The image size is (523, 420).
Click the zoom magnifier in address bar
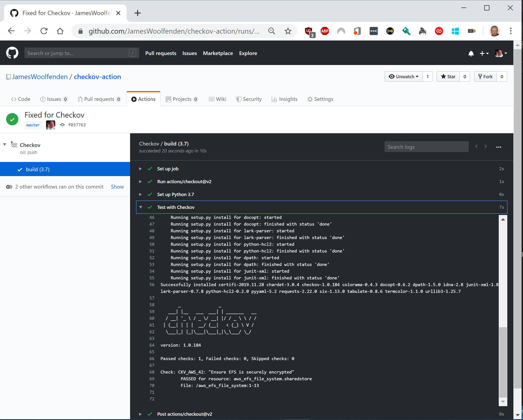pos(272,31)
